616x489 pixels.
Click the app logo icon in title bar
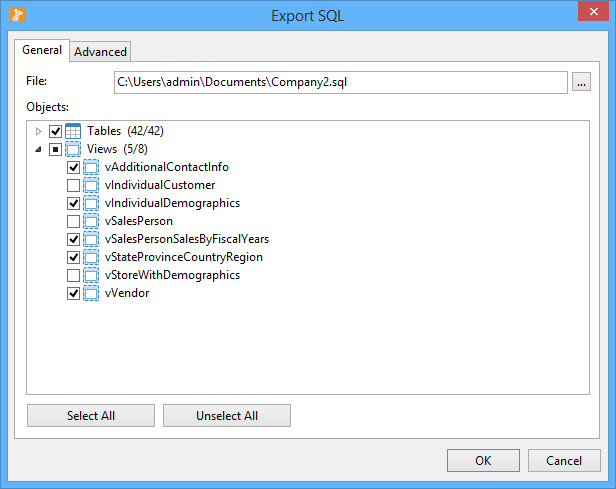(18, 15)
